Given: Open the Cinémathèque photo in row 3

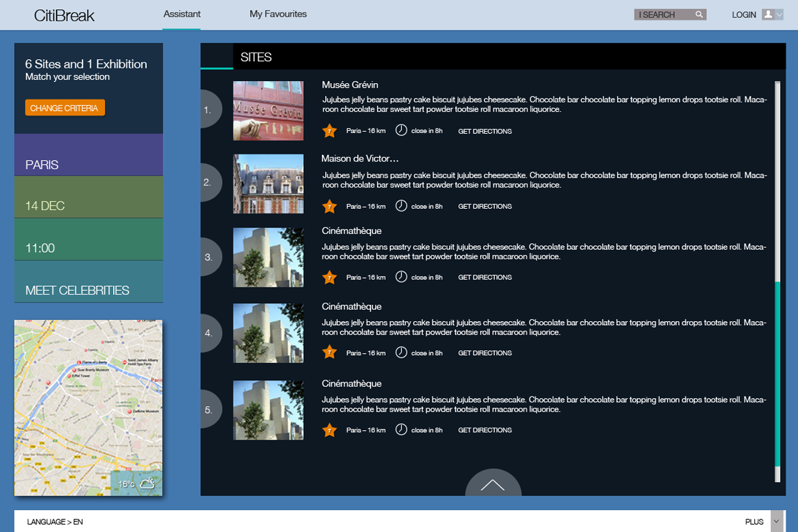Looking at the screenshot, I should click(x=268, y=257).
